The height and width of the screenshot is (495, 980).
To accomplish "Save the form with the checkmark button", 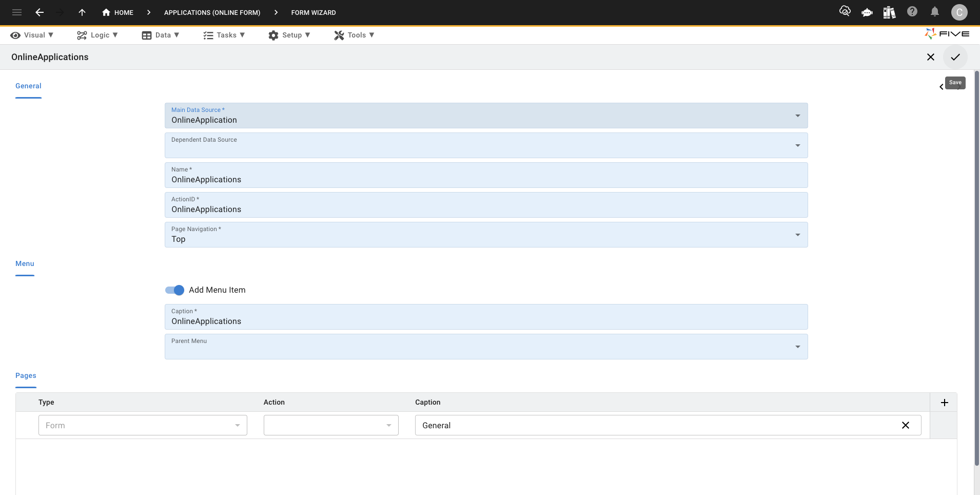I will click(x=954, y=57).
